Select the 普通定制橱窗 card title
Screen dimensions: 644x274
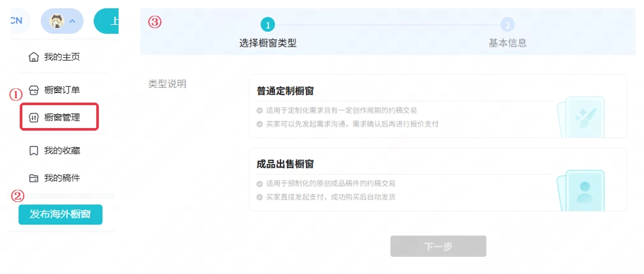click(x=286, y=91)
